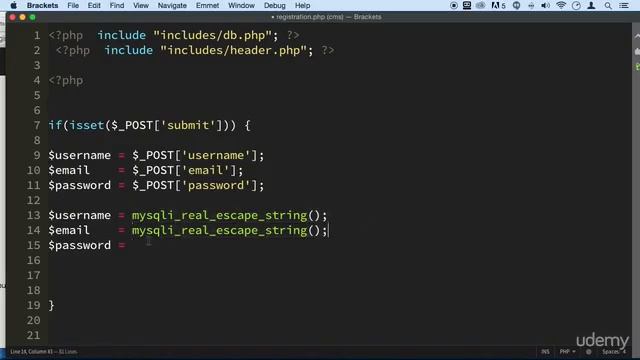Click the Adobe Creative Cloud menu bar icon
The image size is (640, 360).
coord(498,5)
